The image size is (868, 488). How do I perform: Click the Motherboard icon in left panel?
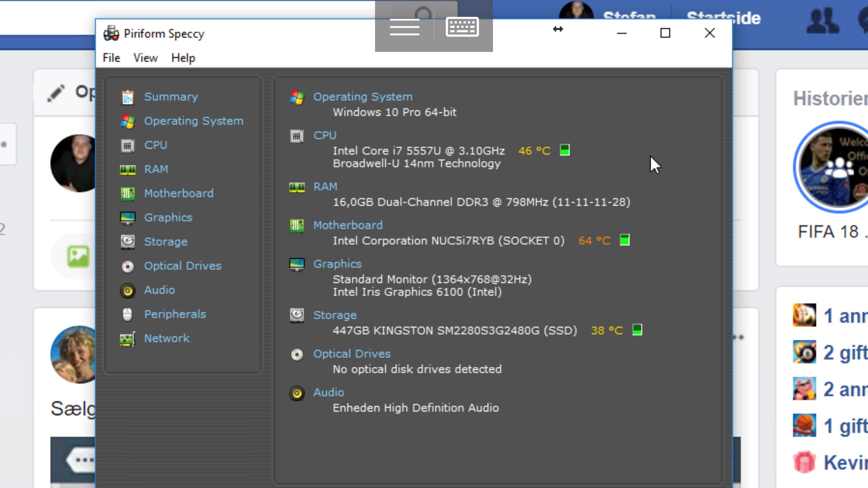(x=128, y=193)
